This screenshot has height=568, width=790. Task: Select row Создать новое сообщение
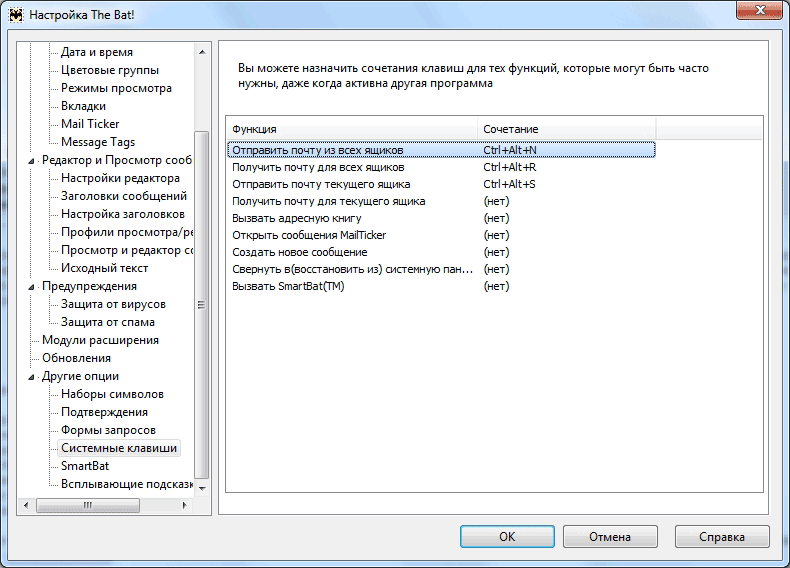click(x=441, y=252)
